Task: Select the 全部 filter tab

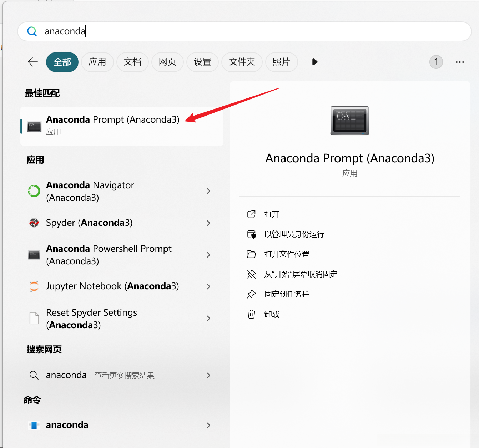Action: [62, 62]
